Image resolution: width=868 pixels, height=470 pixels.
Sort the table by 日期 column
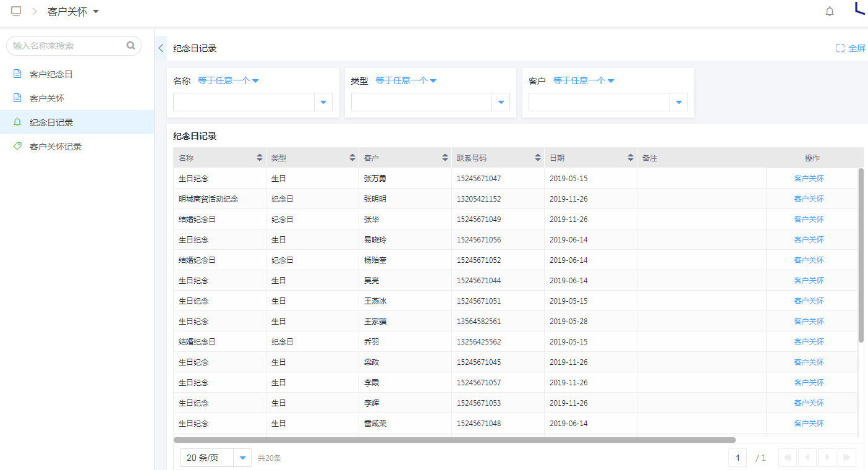pos(631,158)
